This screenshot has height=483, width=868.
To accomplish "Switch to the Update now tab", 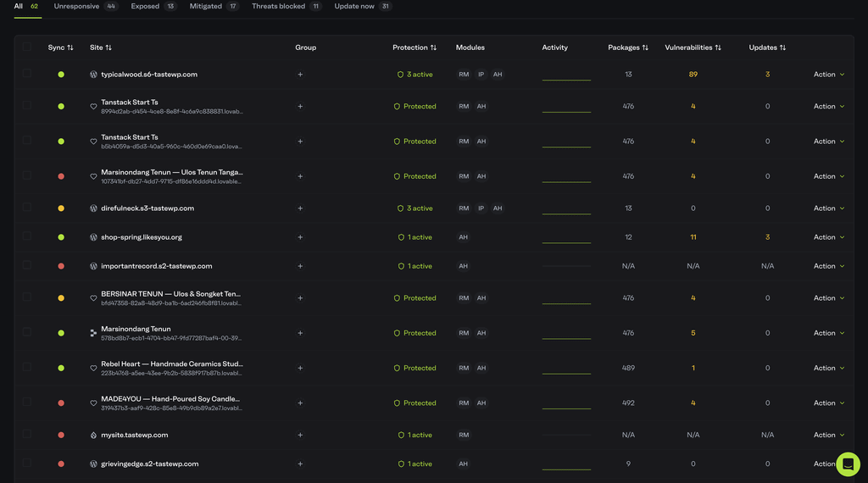I will [x=363, y=7].
